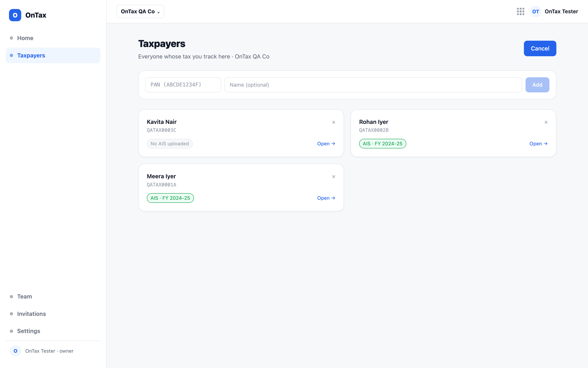Focus the PAN input field
Image resolution: width=588 pixels, height=368 pixels.
pos(183,85)
